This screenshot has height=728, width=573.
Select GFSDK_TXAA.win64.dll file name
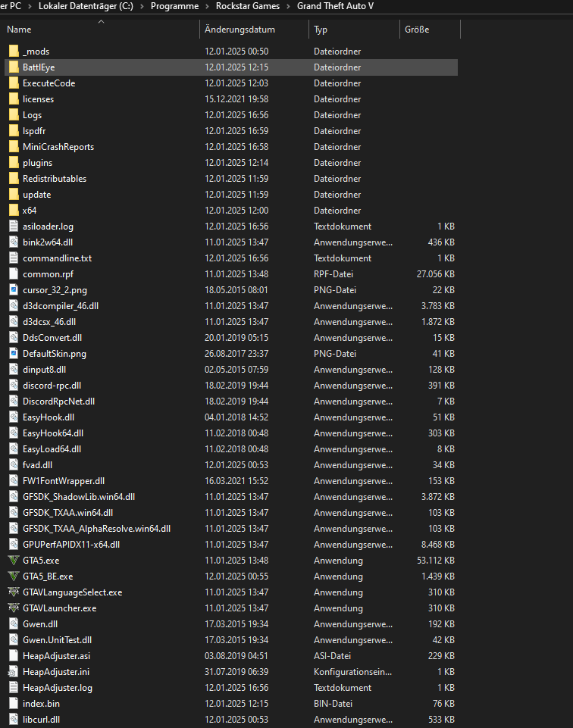click(x=67, y=513)
